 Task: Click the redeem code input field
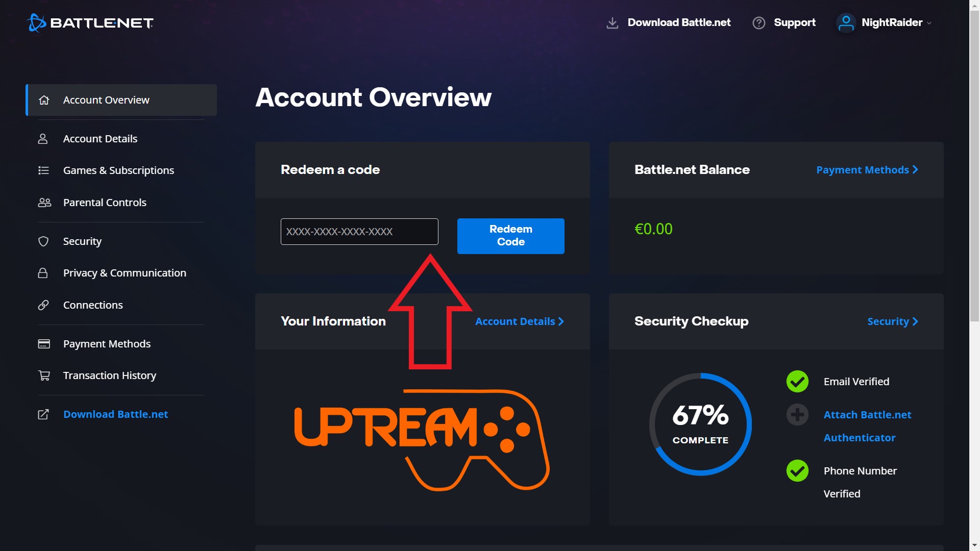coord(359,232)
